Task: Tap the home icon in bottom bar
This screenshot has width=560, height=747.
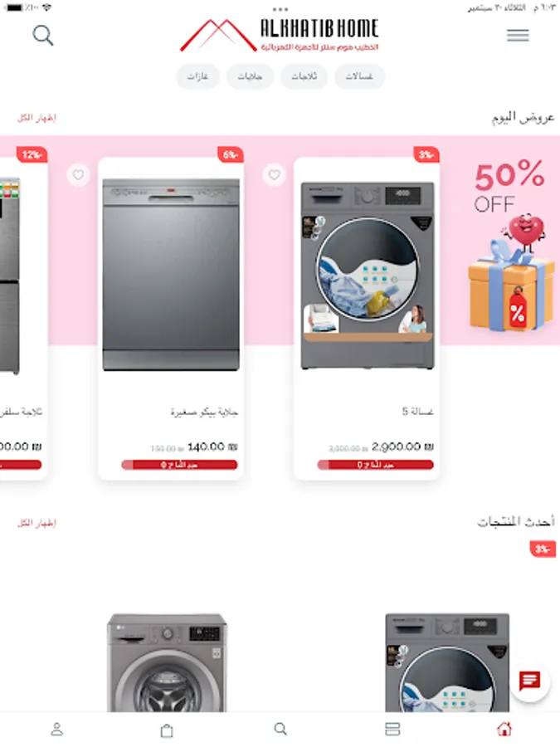Action: click(504, 729)
